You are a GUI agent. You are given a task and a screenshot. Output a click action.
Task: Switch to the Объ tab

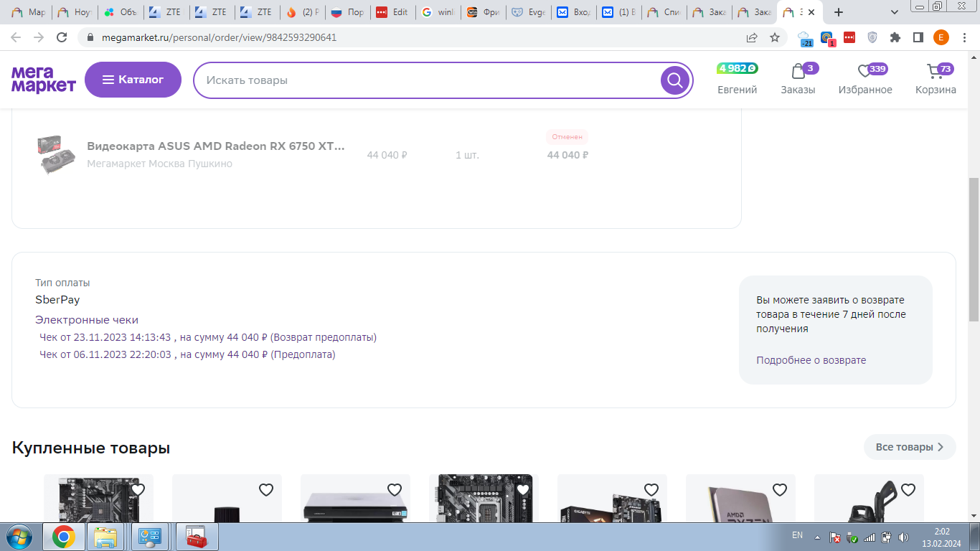click(121, 12)
